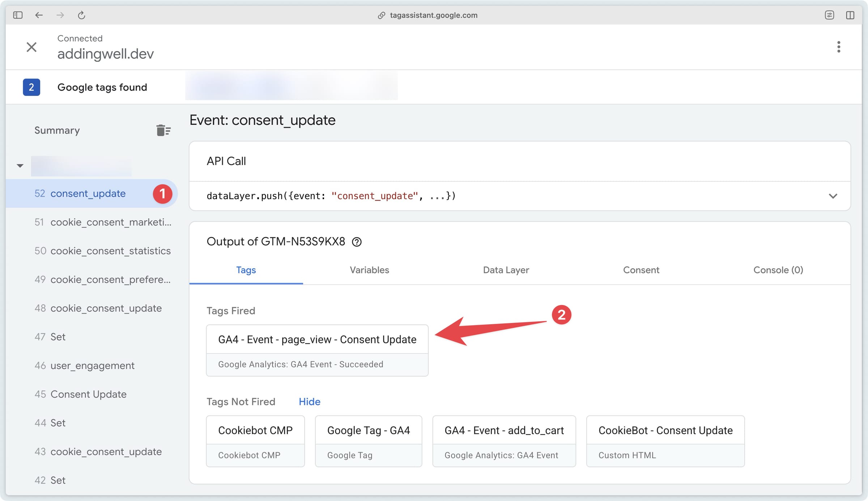Click the 'Tags Fired' section label

coord(231,311)
